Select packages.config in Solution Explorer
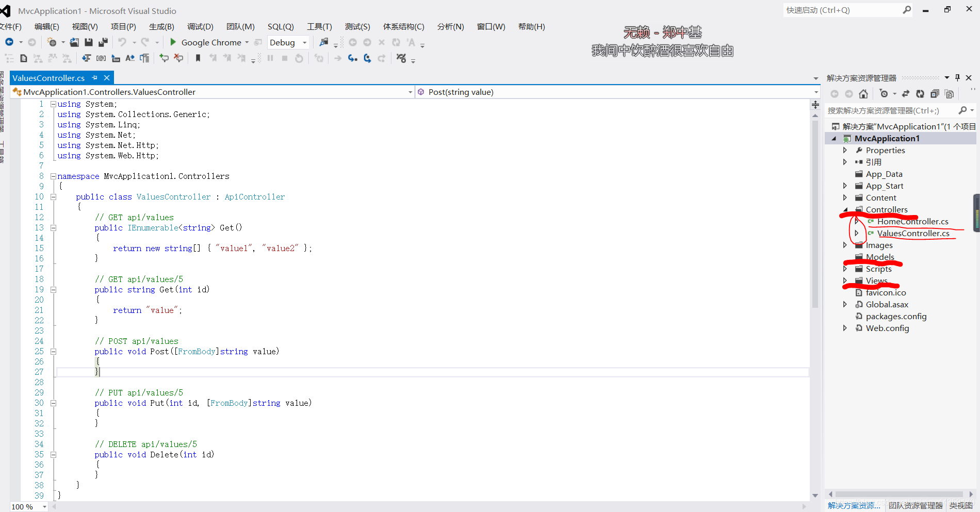 [896, 316]
